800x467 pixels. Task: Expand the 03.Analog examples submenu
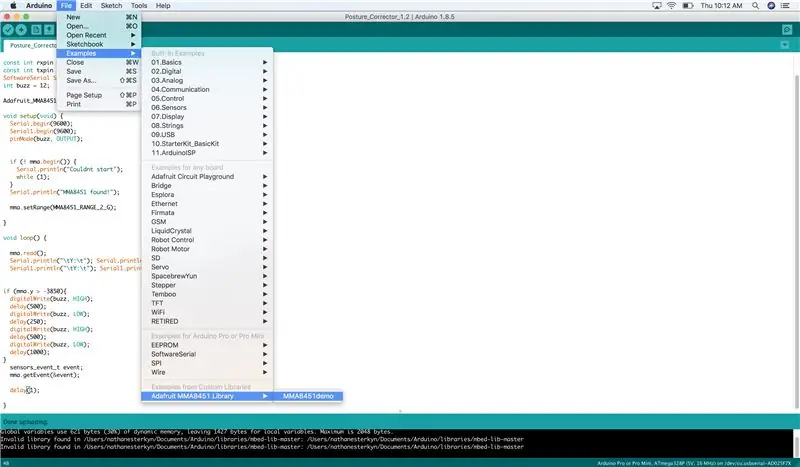[207, 81]
